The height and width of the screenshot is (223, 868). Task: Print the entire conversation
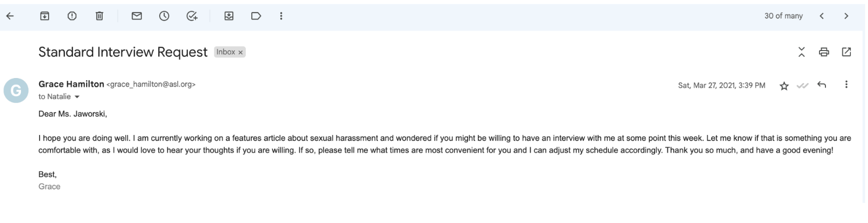coord(824,52)
